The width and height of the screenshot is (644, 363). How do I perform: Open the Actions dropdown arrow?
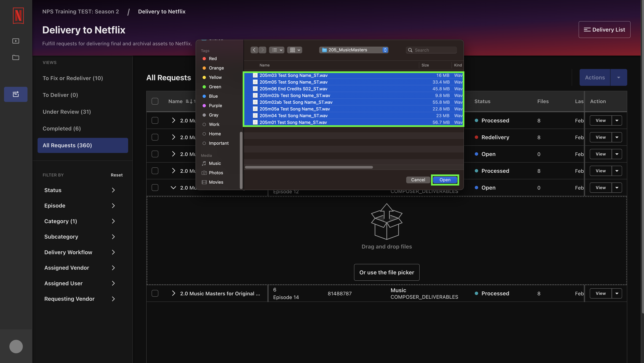619,77
